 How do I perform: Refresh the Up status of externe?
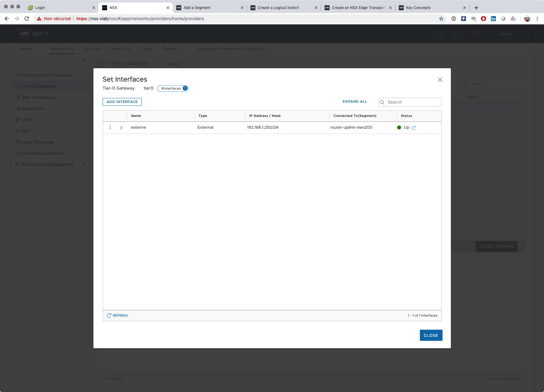pos(414,128)
